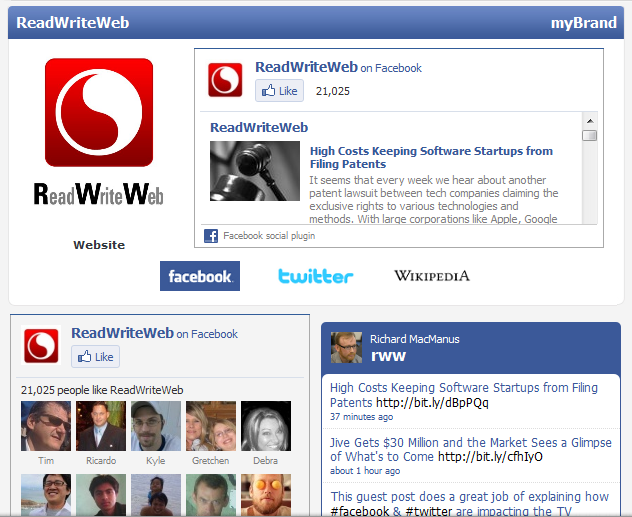Click scroll up arrow in Facebook feed
The image size is (632, 517).
tap(590, 121)
